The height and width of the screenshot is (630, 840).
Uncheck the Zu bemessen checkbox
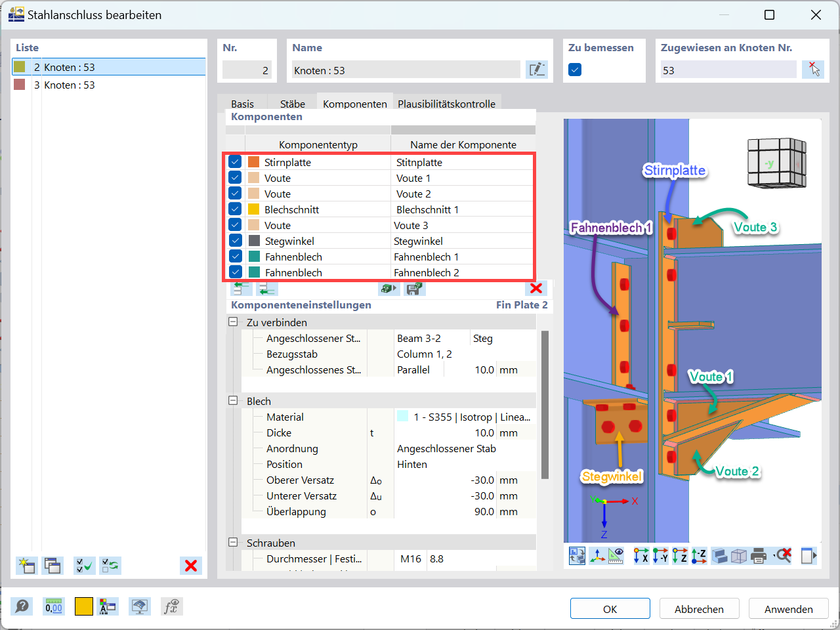pos(575,70)
